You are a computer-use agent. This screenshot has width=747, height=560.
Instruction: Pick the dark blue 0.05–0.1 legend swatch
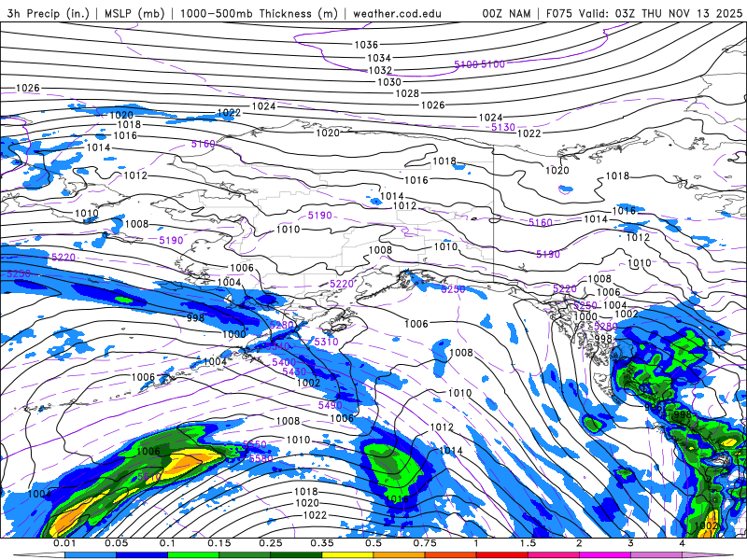coord(142,555)
